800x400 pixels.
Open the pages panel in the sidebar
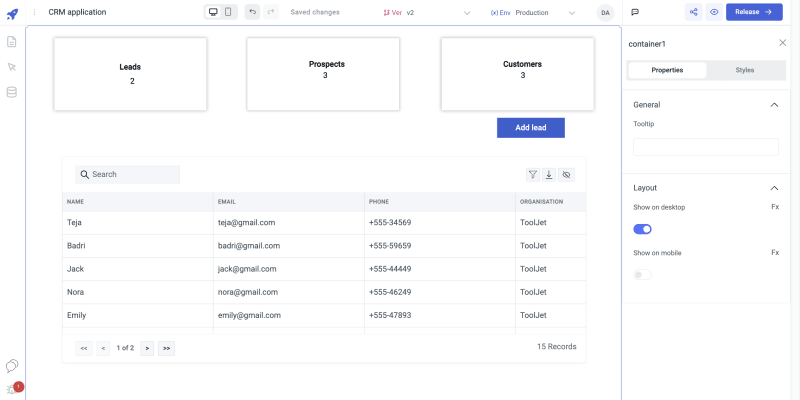tap(11, 42)
